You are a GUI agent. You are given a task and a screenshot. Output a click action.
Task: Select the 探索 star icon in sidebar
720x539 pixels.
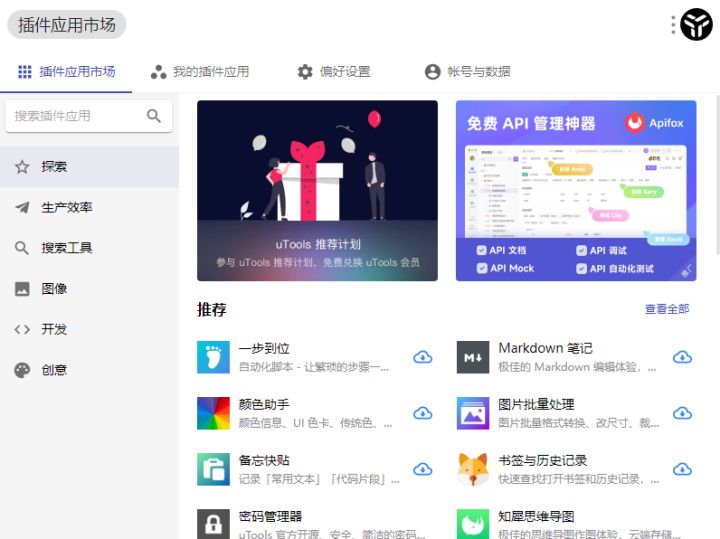pos(22,167)
